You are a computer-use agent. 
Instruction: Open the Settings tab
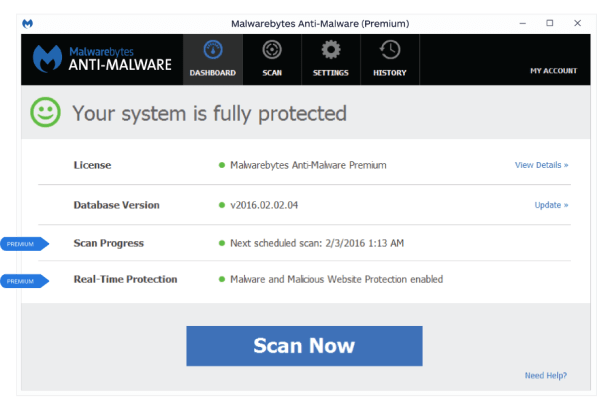click(x=331, y=60)
